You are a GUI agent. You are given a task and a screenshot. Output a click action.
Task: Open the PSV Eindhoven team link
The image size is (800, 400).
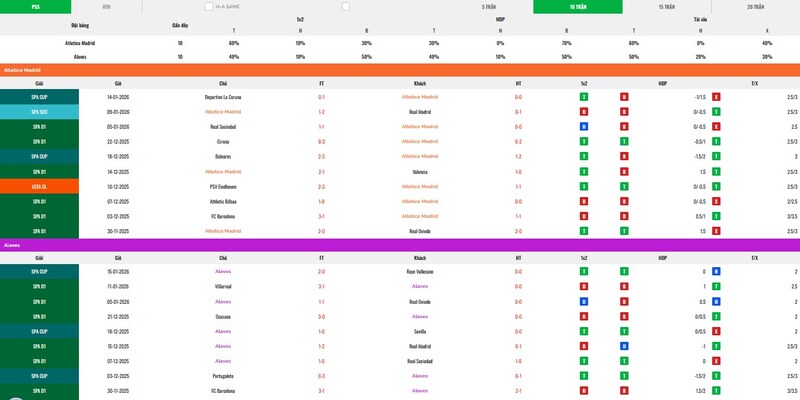[222, 186]
